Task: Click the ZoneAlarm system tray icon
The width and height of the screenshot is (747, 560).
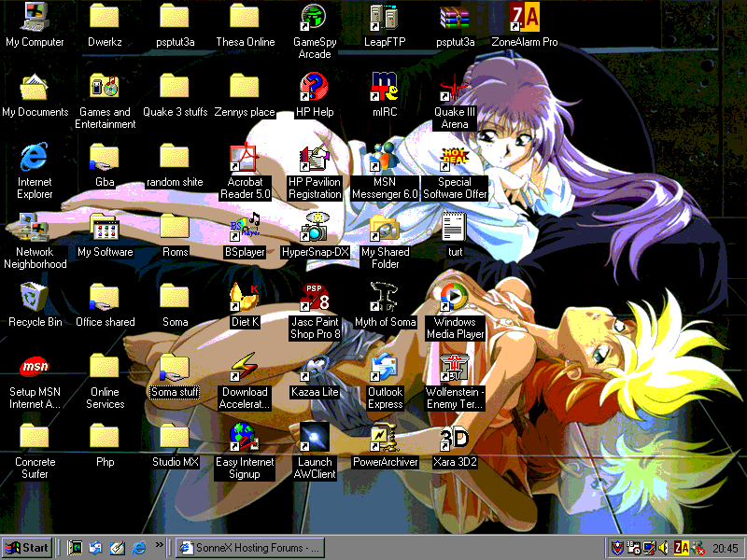Action: click(682, 548)
